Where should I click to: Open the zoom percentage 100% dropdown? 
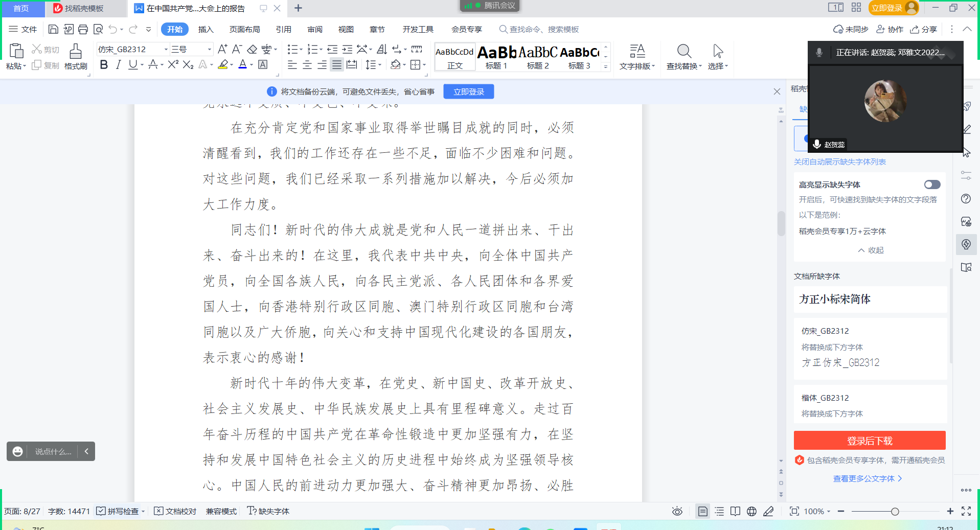click(x=817, y=511)
